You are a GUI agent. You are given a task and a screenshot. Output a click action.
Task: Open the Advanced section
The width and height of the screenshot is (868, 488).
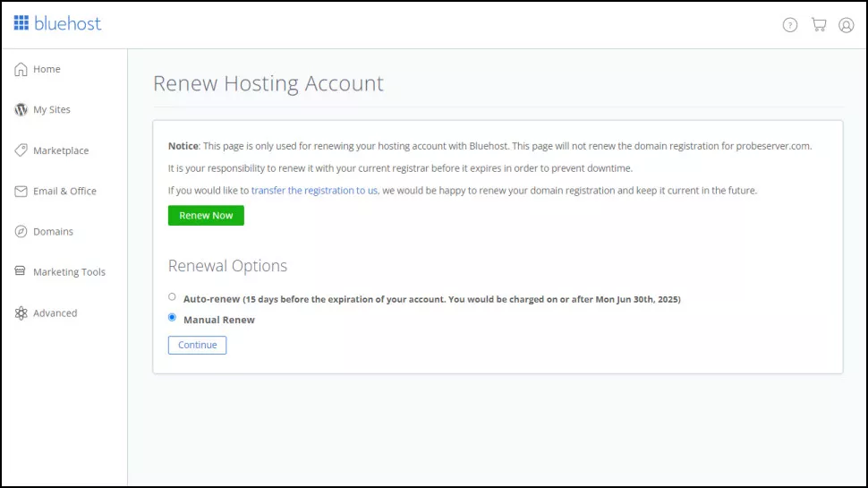click(55, 313)
